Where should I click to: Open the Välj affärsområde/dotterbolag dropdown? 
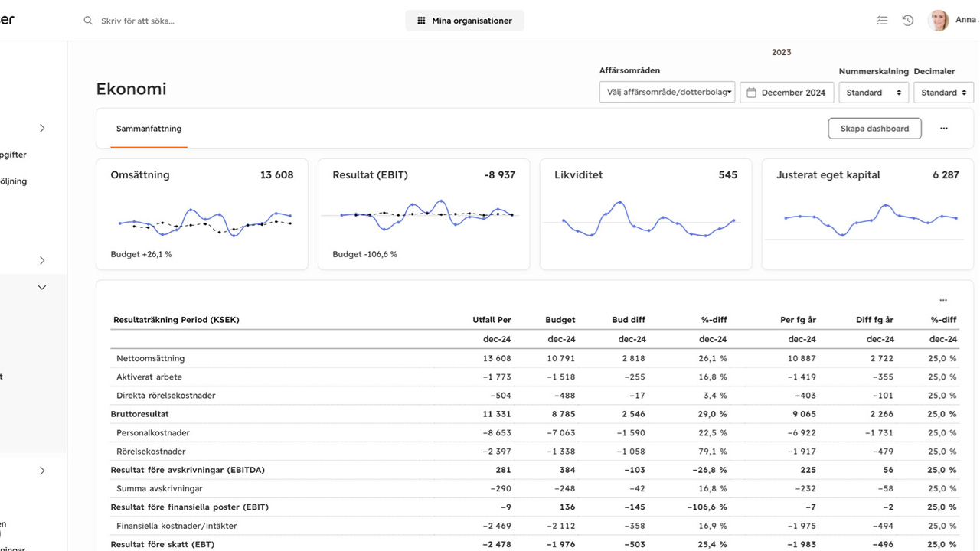pos(667,93)
